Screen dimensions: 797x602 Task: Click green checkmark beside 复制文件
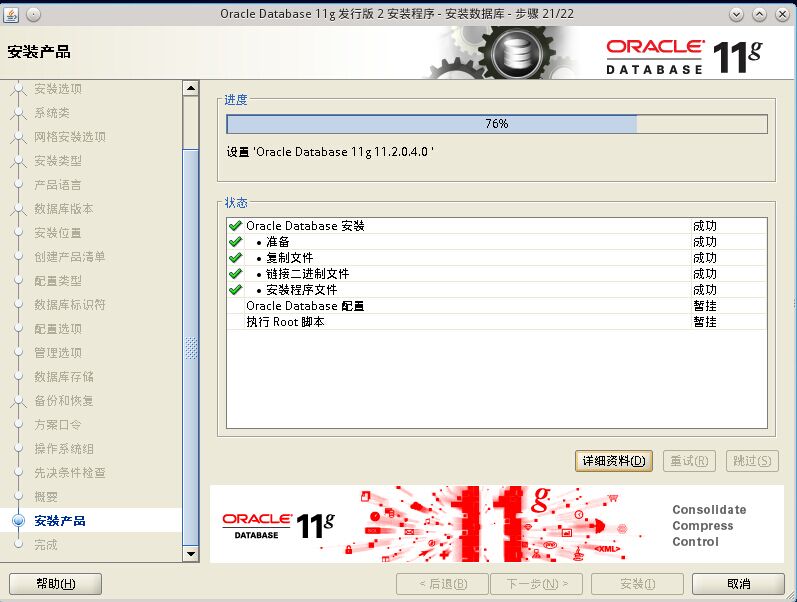[235, 257]
